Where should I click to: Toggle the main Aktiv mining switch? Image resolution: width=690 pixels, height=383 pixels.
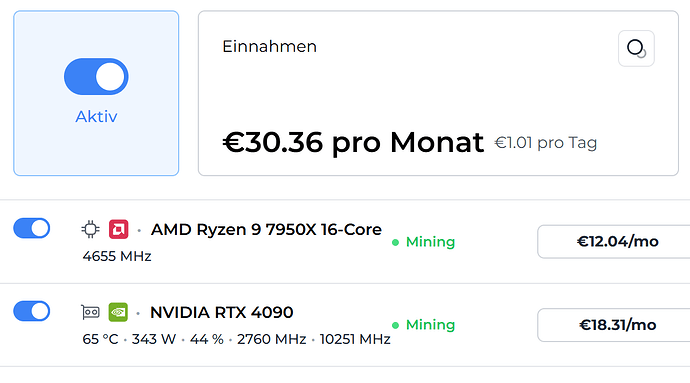(96, 77)
